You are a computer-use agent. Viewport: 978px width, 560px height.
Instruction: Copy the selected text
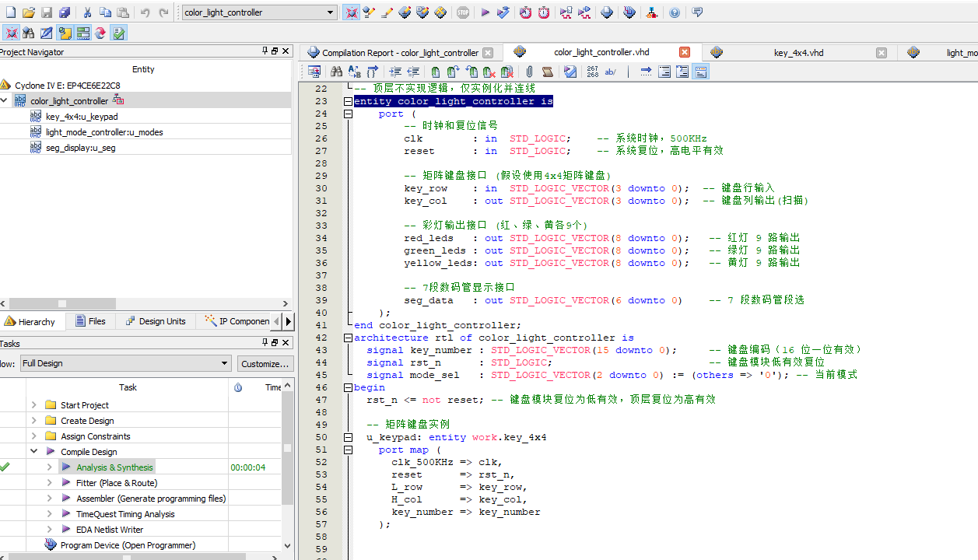105,12
